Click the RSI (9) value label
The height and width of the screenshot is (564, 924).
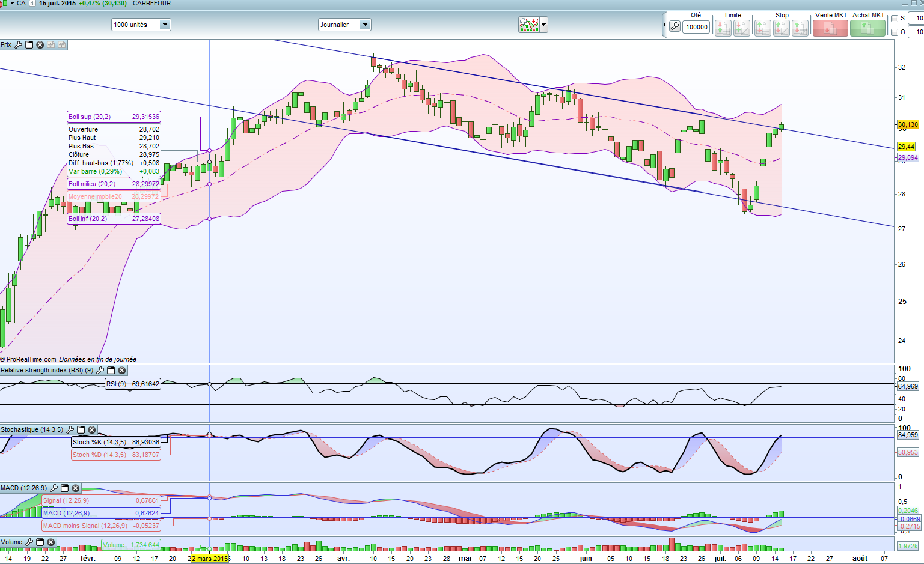point(133,384)
